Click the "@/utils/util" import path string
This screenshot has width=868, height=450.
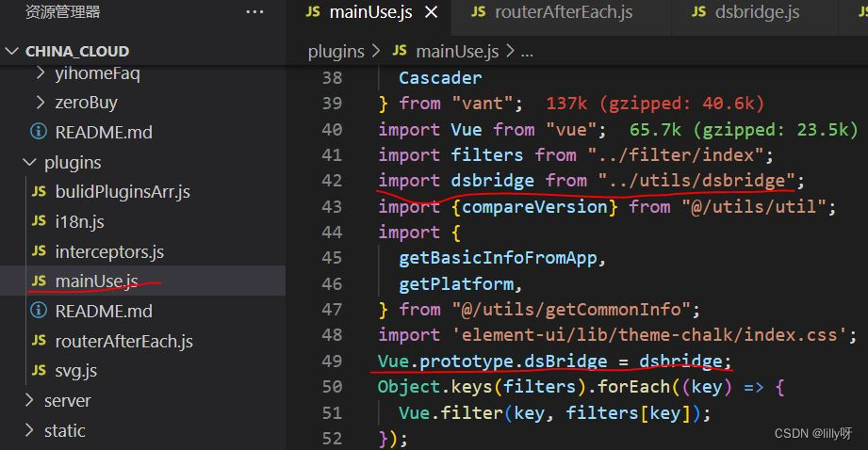tap(753, 207)
